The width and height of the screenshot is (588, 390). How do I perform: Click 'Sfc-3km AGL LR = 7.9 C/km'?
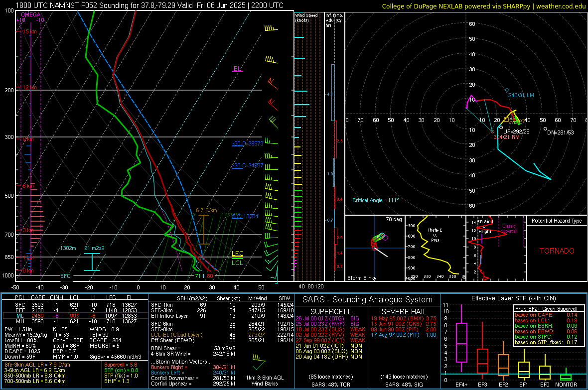click(37, 365)
